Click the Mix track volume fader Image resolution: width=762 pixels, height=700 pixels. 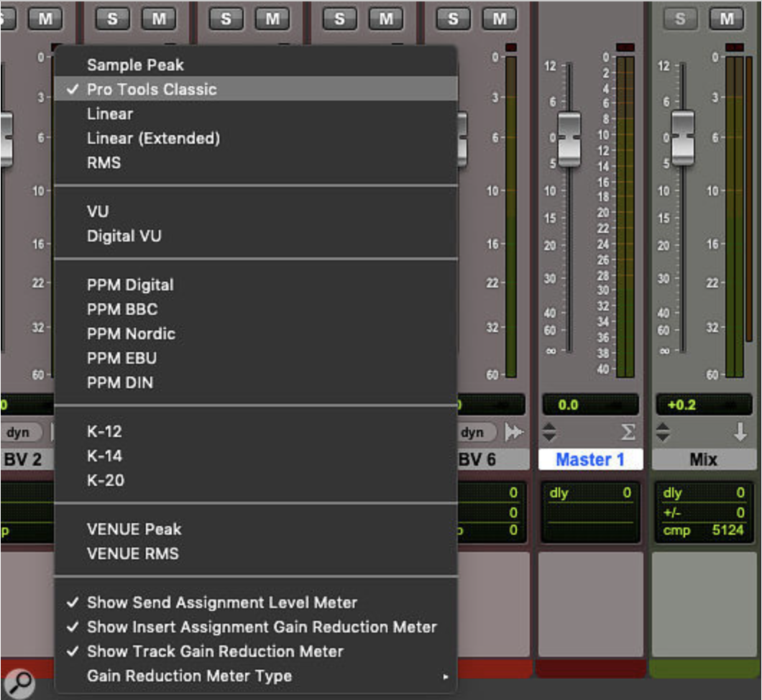[682, 137]
